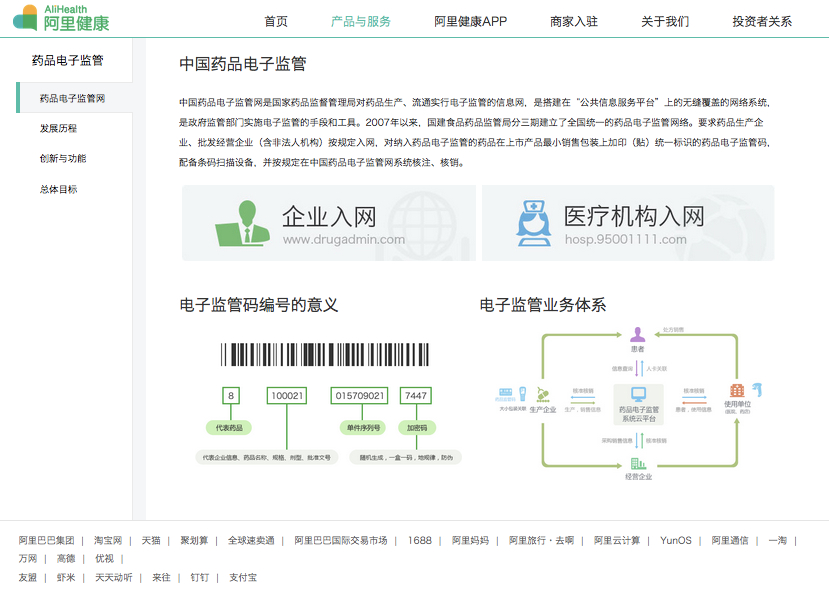Click the green 经营企业 building icon

tap(638, 464)
